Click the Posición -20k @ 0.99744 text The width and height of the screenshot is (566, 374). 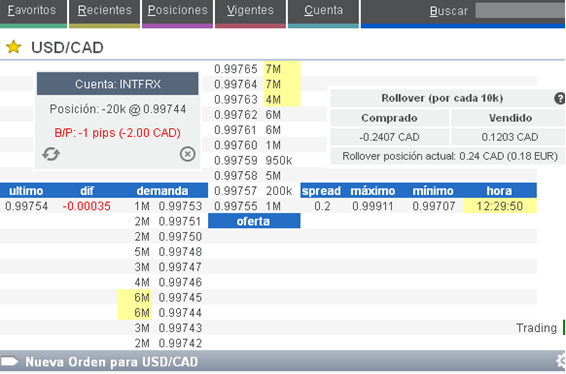(x=118, y=109)
